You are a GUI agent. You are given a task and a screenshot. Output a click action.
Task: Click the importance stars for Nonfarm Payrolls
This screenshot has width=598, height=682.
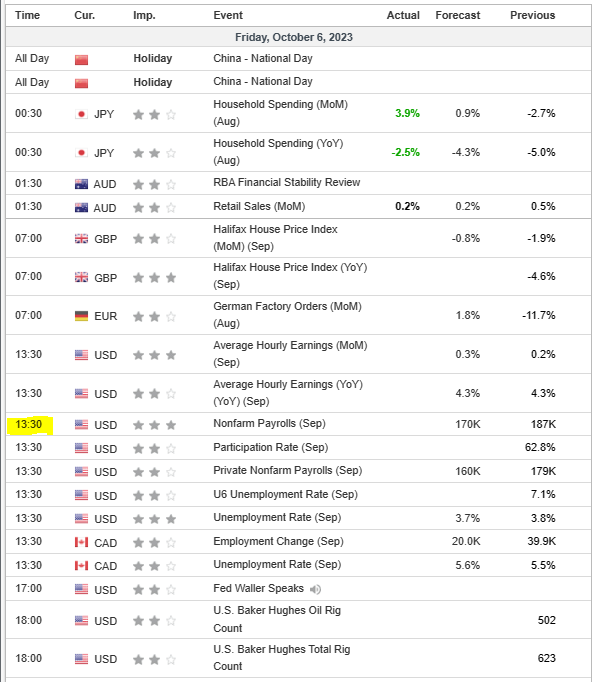pos(154,425)
